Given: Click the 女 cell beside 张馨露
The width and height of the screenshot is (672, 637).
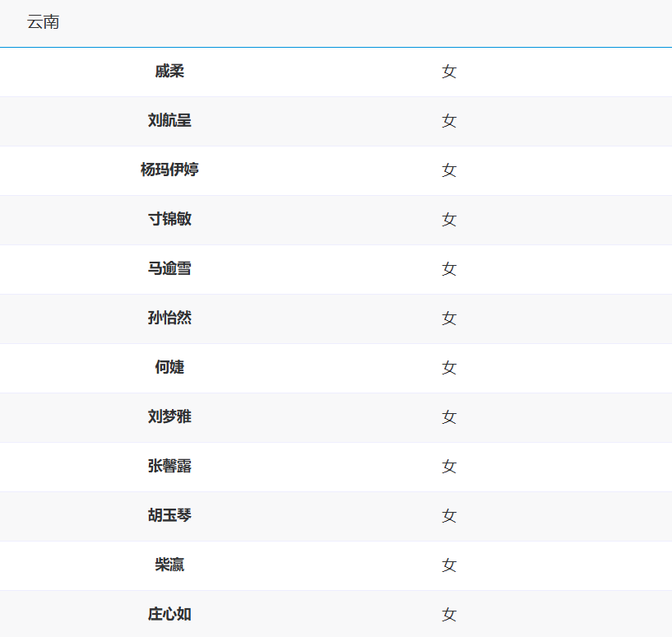Looking at the screenshot, I should click(x=449, y=467).
